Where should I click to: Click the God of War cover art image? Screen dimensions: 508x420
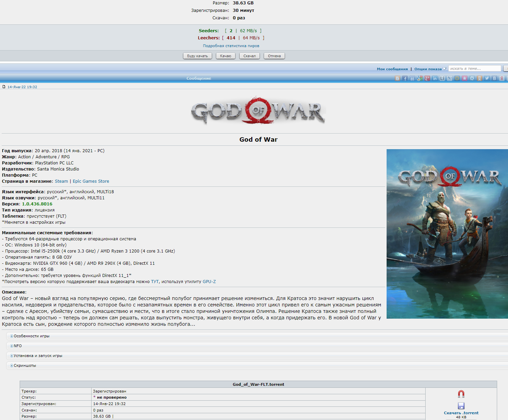pos(447,234)
